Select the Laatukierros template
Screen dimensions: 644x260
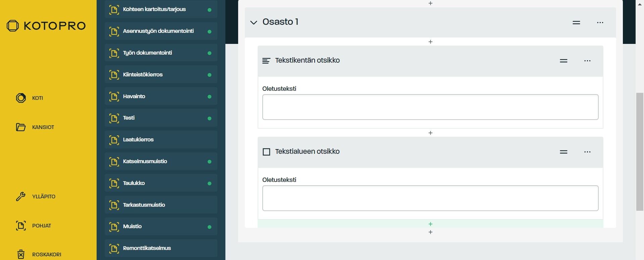coord(161,139)
